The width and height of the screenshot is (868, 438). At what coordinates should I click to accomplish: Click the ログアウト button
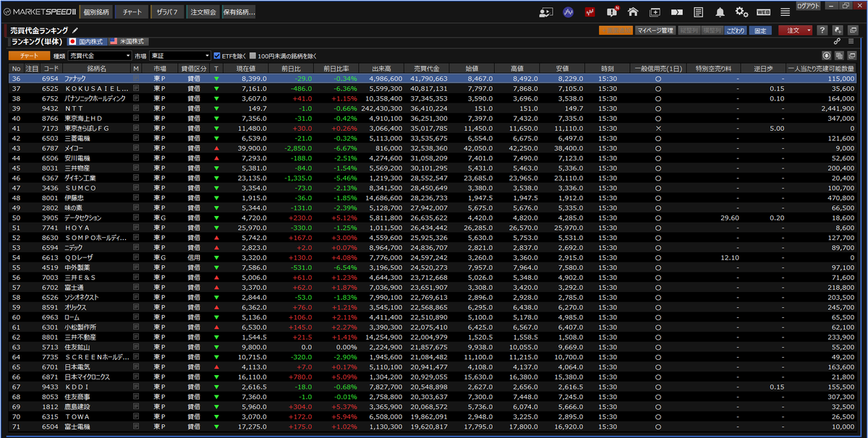808,5
